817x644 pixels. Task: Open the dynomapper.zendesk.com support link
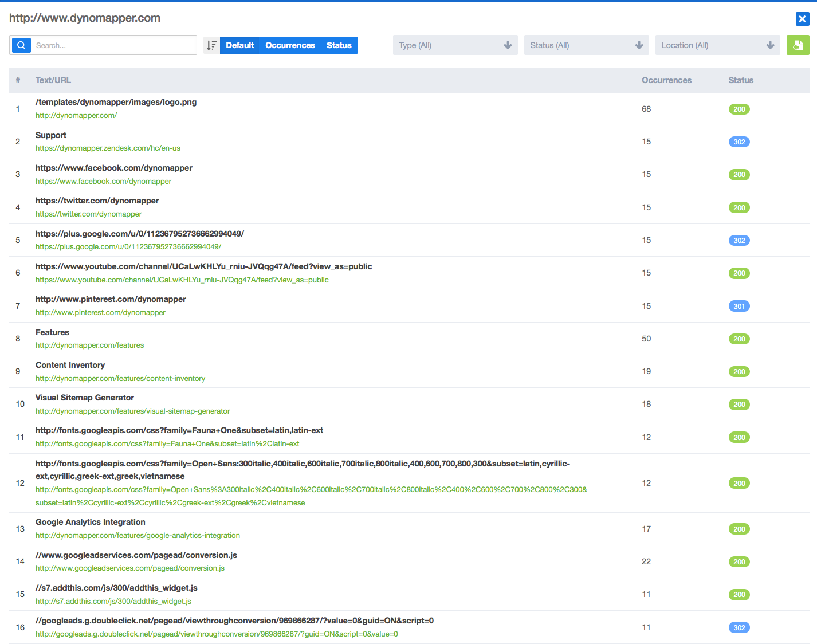[x=108, y=148]
